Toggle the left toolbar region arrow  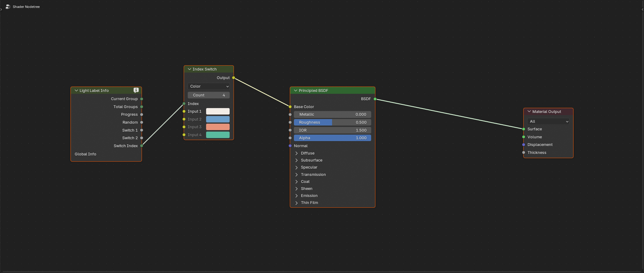[x=1, y=9]
